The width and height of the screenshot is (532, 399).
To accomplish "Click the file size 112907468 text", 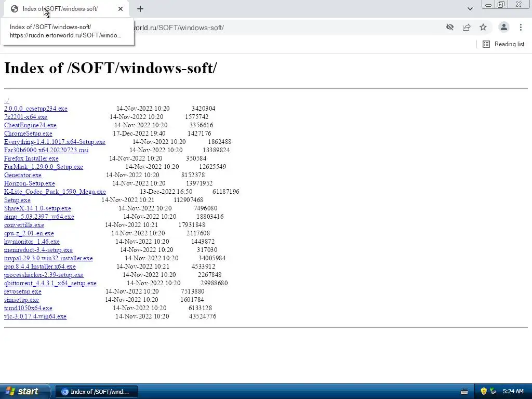I will [189, 200].
